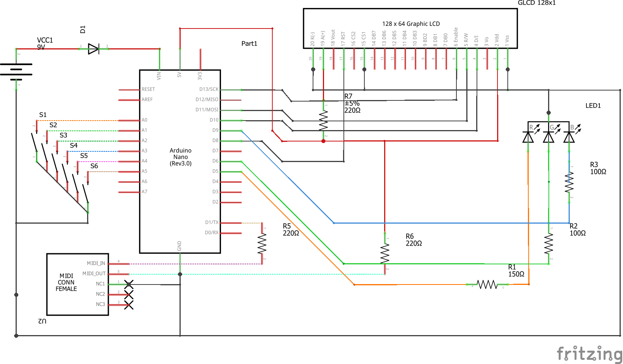This screenshot has height=364, width=623.
Task: Click the LCD pin 1 Vss label
Action: pos(507,41)
